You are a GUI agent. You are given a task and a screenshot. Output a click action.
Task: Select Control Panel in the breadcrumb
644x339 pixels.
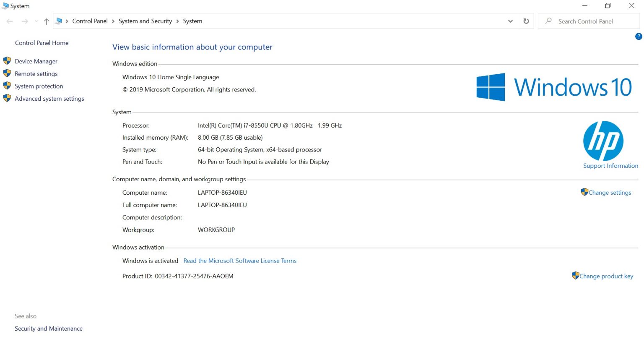click(90, 21)
